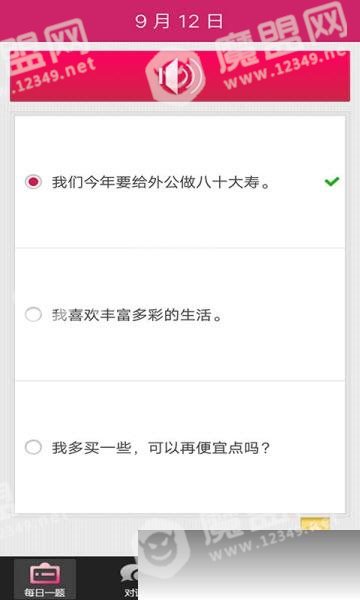Tap the 9月12日 date header
Image resolution: width=360 pixels, height=600 pixels.
179,21
